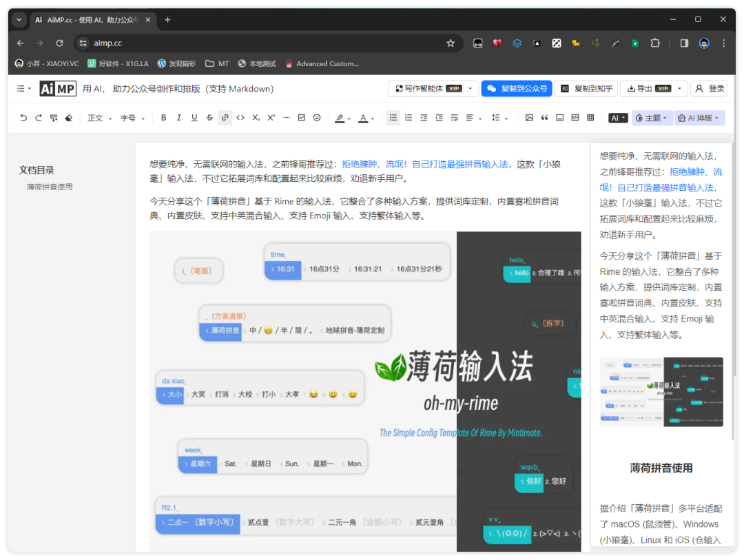Insert an inline code with the <> icon

240,118
